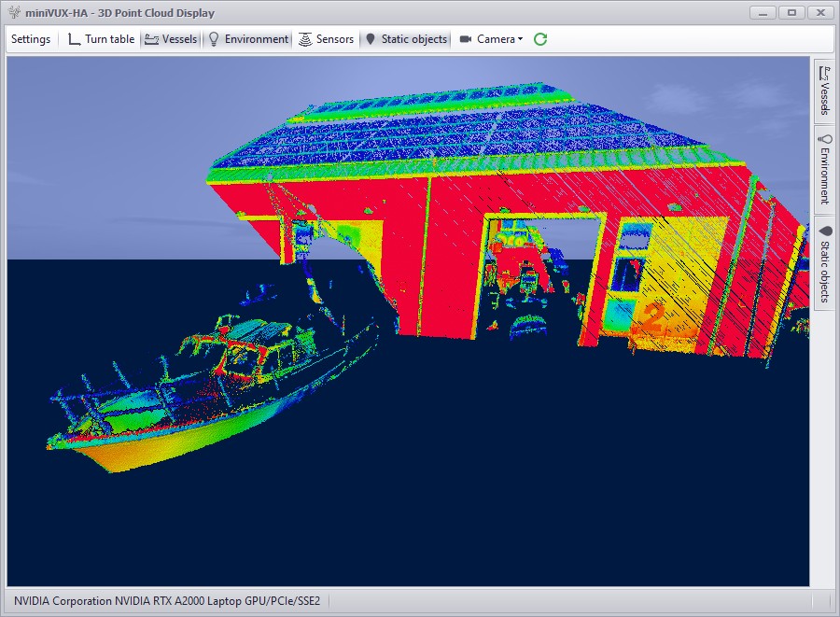Click the Sensors toolbar icon
Image resolution: width=840 pixels, height=617 pixels.
tap(326, 39)
